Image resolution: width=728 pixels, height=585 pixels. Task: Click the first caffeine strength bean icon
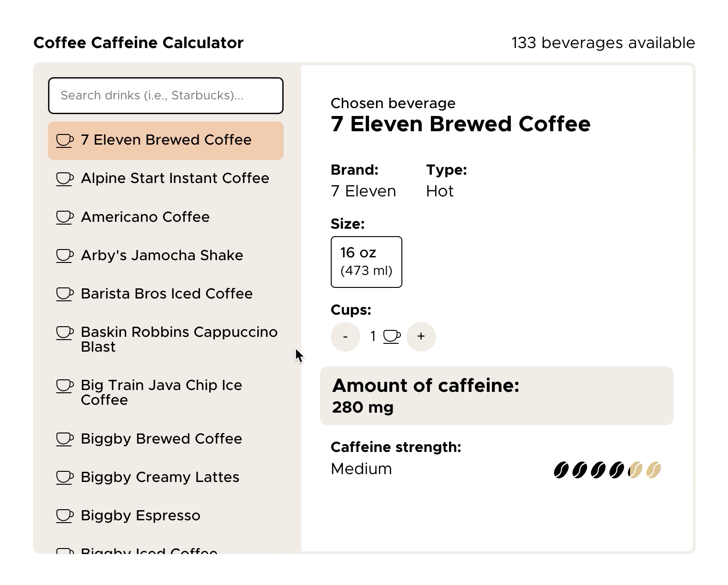tap(561, 470)
